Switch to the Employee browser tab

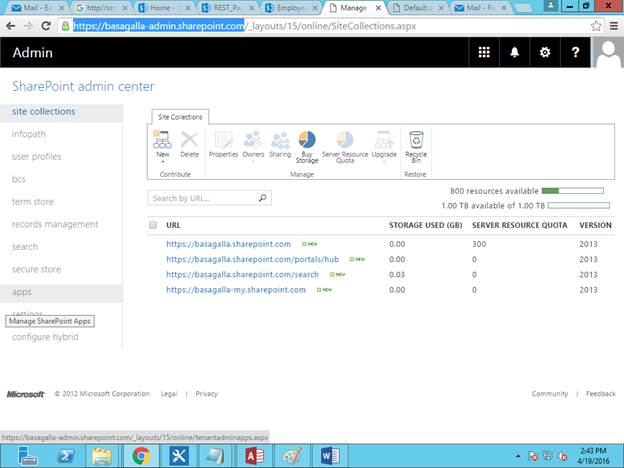[292, 8]
